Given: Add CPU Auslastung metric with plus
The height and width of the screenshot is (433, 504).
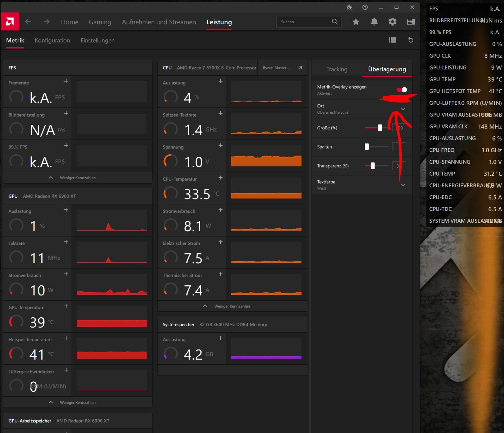Looking at the screenshot, I should pyautogui.click(x=221, y=81).
